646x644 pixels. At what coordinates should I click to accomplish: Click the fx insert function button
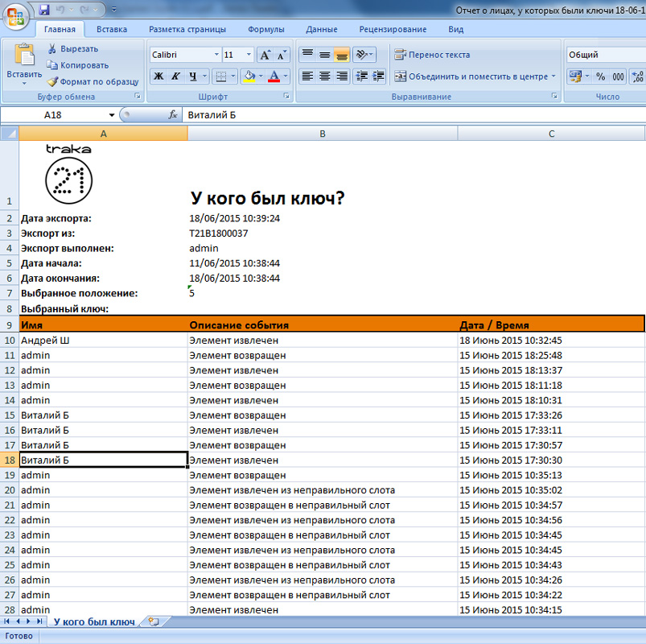click(173, 114)
